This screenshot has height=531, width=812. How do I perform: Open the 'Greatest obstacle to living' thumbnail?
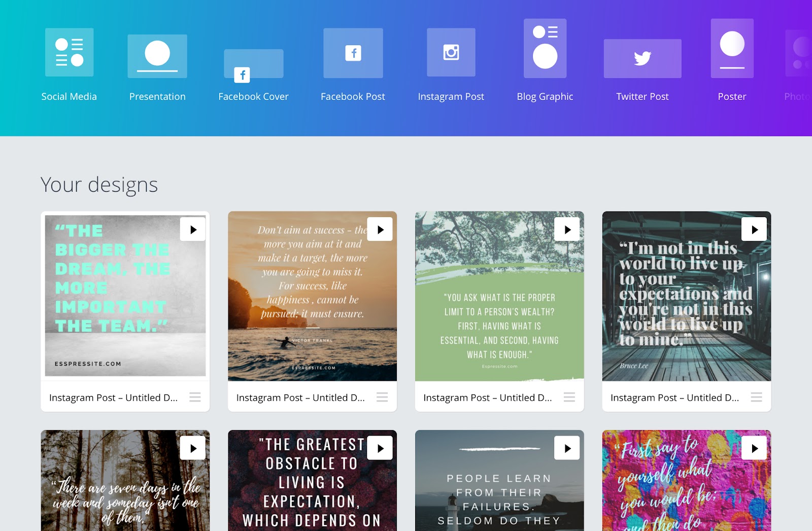coord(313,480)
